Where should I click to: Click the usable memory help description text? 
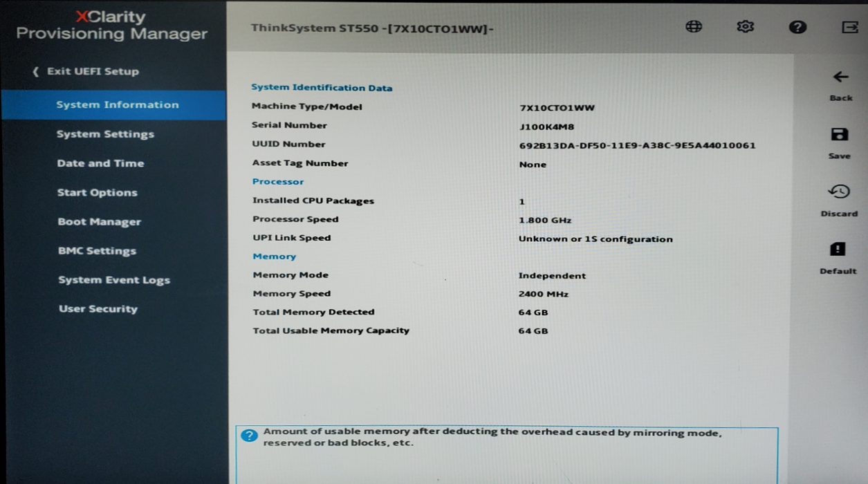pos(492,437)
